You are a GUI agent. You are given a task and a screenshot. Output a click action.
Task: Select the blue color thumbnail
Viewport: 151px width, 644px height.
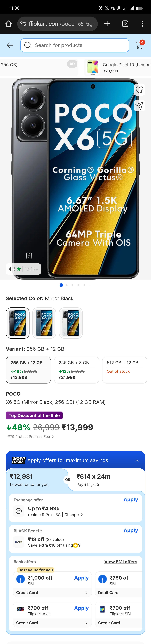click(44, 323)
